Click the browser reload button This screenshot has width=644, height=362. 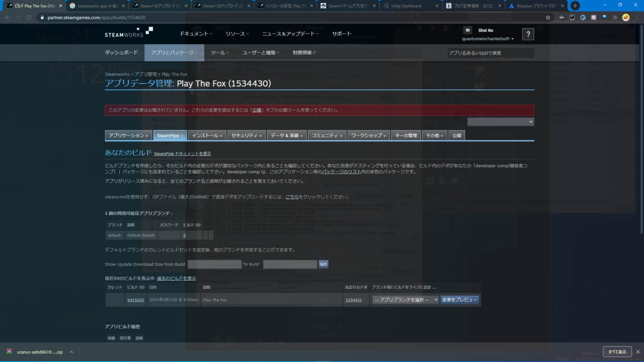coord(29,17)
